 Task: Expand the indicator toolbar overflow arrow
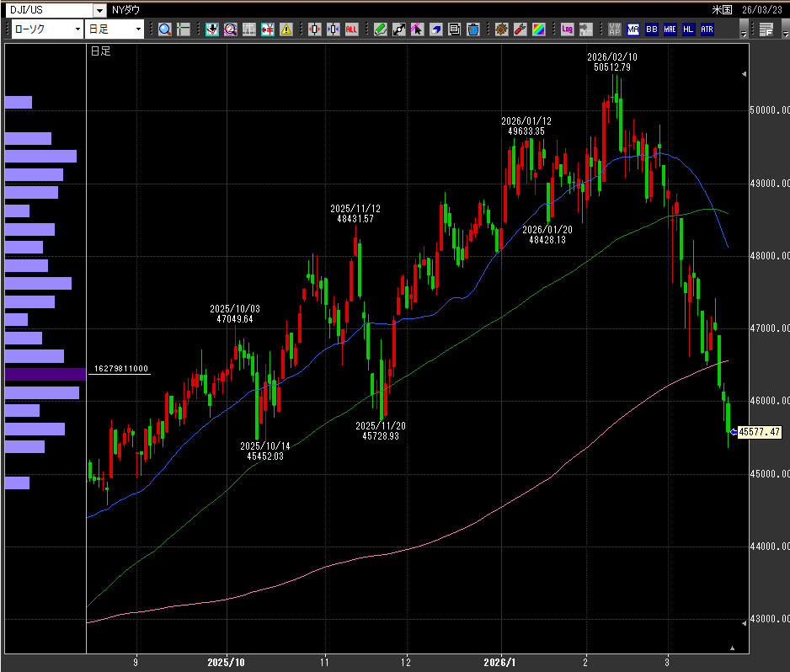(x=744, y=29)
